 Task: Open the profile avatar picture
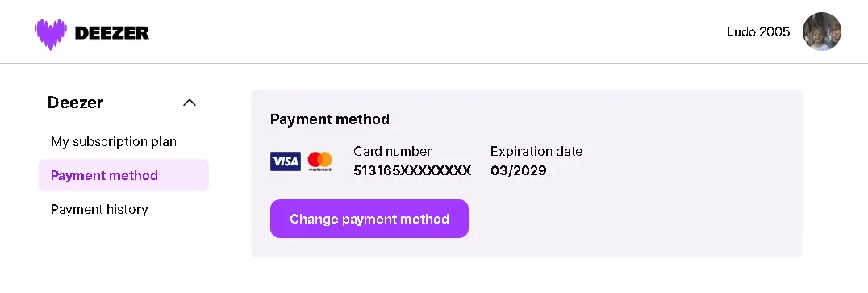[x=821, y=31]
